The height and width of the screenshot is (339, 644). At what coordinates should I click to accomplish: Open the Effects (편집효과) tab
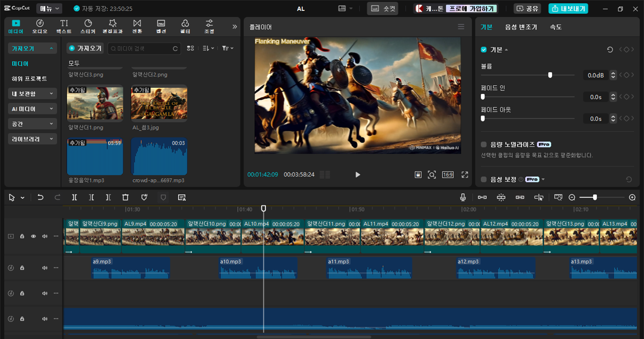tap(113, 26)
